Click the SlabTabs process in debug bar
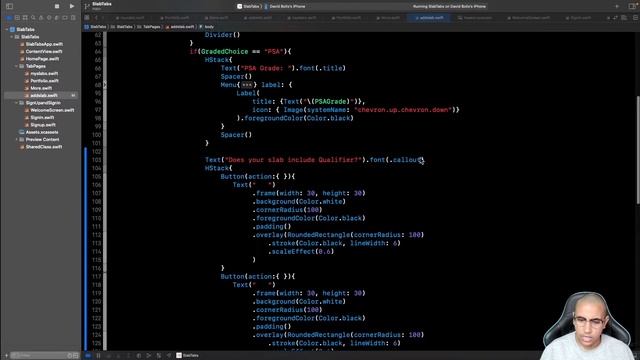The height and width of the screenshot is (360, 640). click(187, 356)
